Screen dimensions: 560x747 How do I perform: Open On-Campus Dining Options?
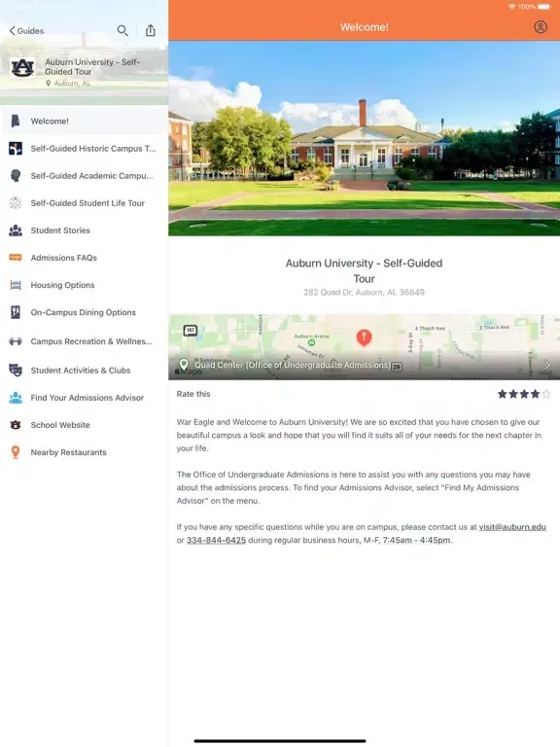pyautogui.click(x=85, y=312)
